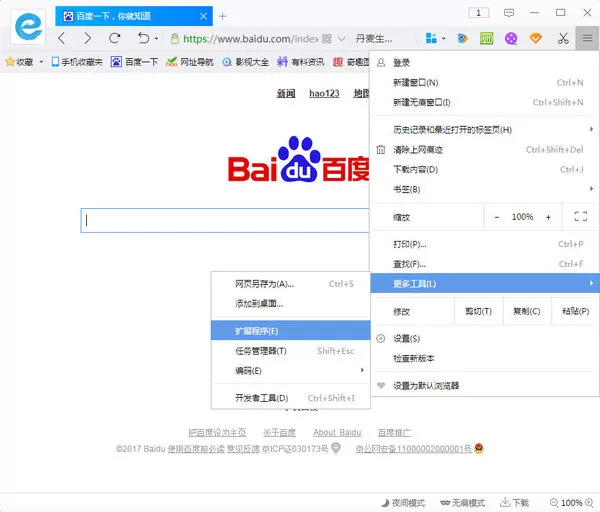Increase zoom with the plus button
Image resolution: width=600 pixels, height=512 pixels.
click(548, 217)
